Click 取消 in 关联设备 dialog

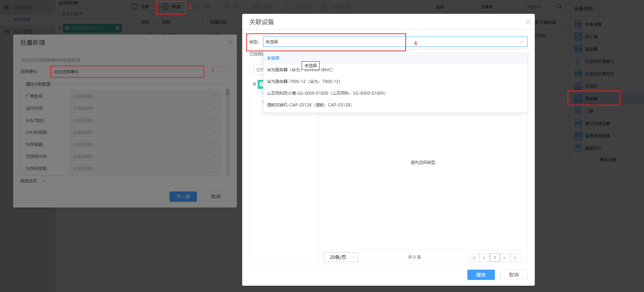point(513,275)
